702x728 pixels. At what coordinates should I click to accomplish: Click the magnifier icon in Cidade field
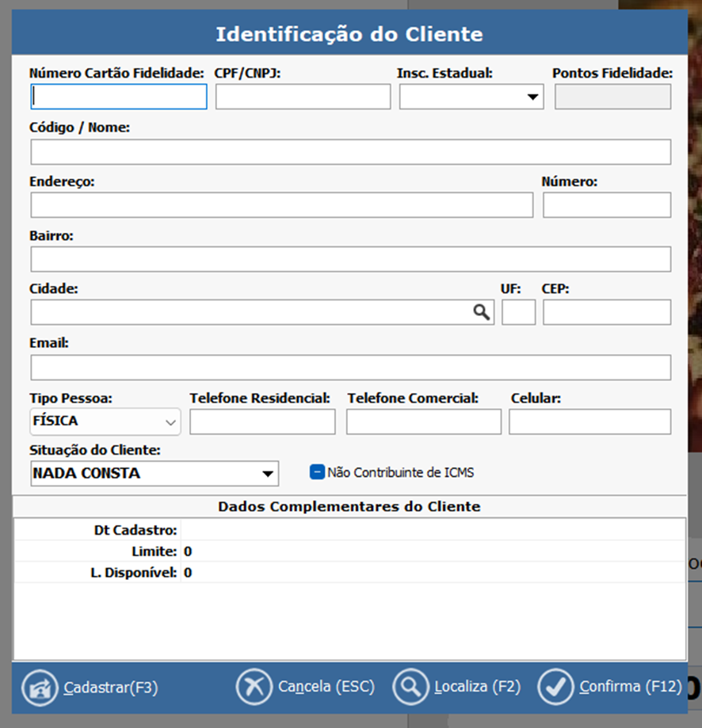[482, 312]
